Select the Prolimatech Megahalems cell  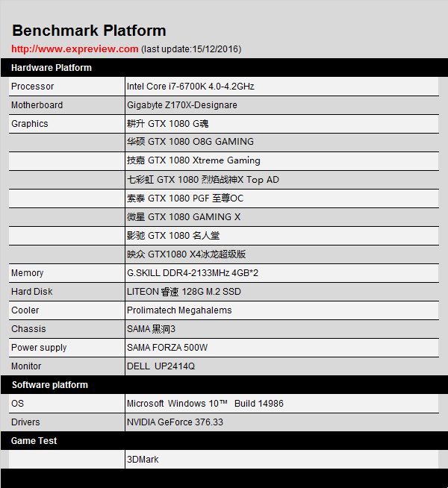click(281, 310)
